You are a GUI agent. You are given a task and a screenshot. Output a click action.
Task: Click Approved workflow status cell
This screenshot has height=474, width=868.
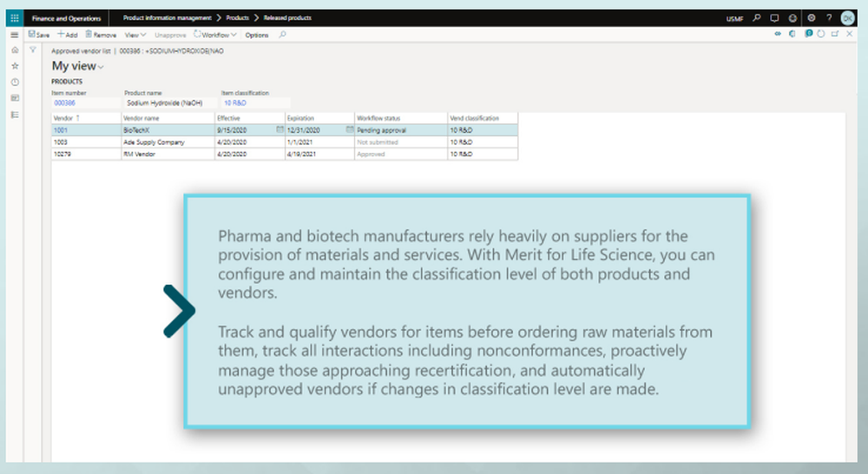click(x=401, y=155)
